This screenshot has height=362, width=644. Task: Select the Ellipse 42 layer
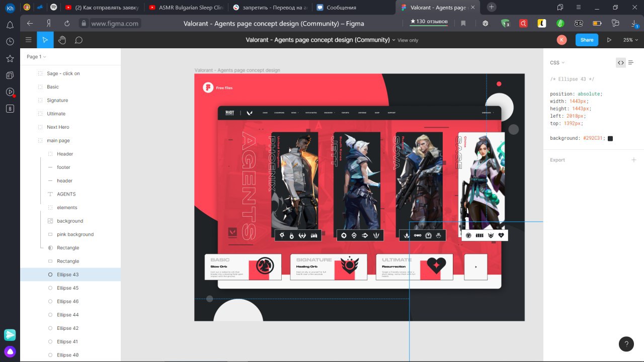70,328
